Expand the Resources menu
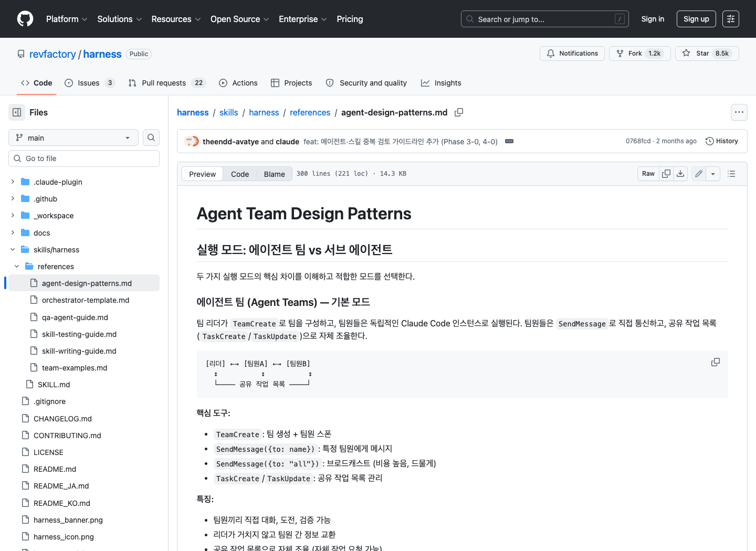The height and width of the screenshot is (551, 756). pyautogui.click(x=176, y=19)
